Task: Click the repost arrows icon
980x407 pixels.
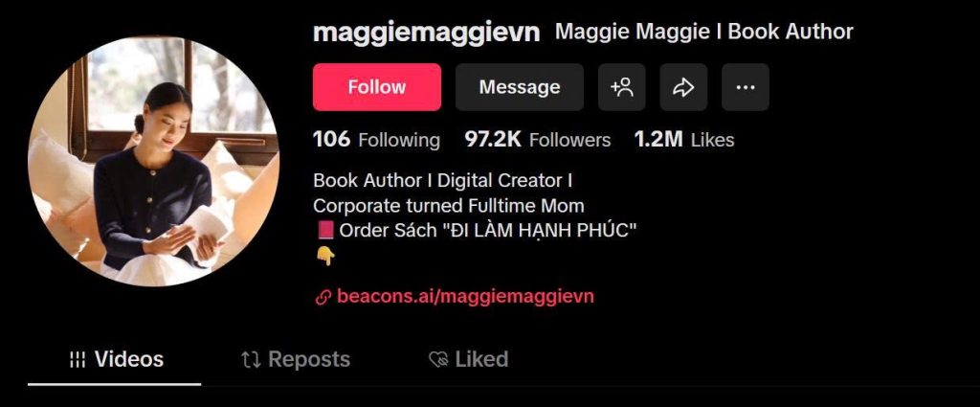Action: (251, 359)
